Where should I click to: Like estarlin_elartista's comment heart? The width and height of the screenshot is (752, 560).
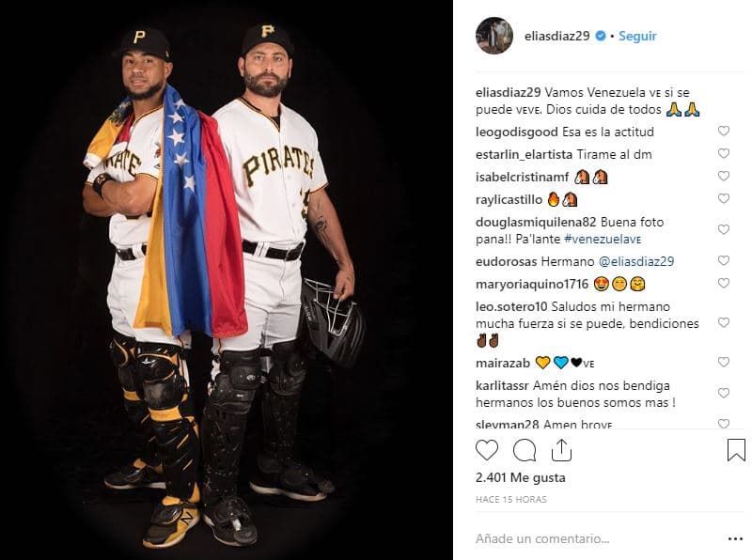[x=723, y=153]
